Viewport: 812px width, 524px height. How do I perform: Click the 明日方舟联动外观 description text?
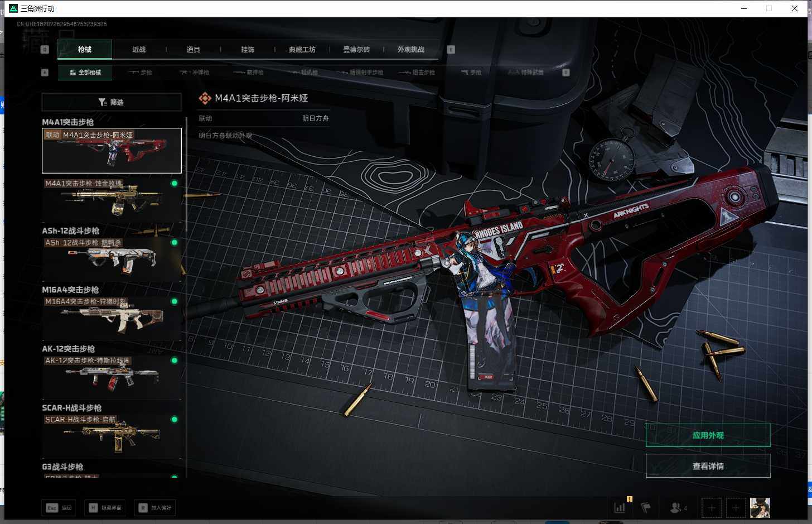pyautogui.click(x=226, y=136)
